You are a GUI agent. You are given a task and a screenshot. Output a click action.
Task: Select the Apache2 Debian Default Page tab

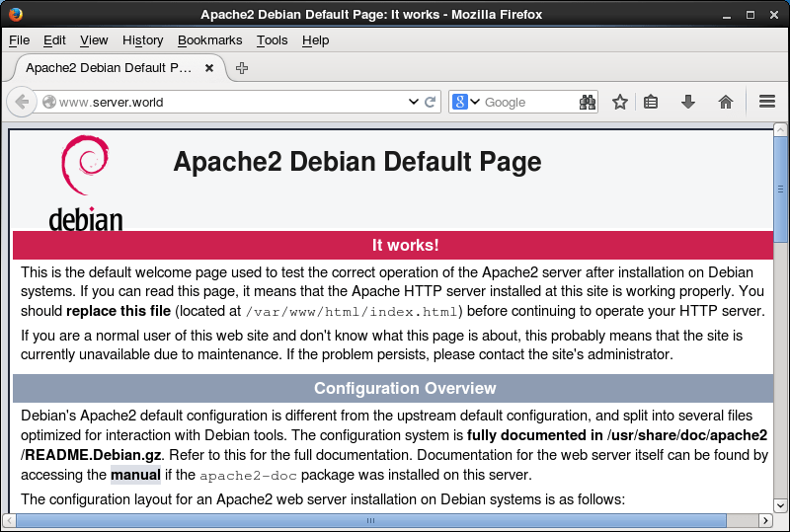click(x=119, y=68)
